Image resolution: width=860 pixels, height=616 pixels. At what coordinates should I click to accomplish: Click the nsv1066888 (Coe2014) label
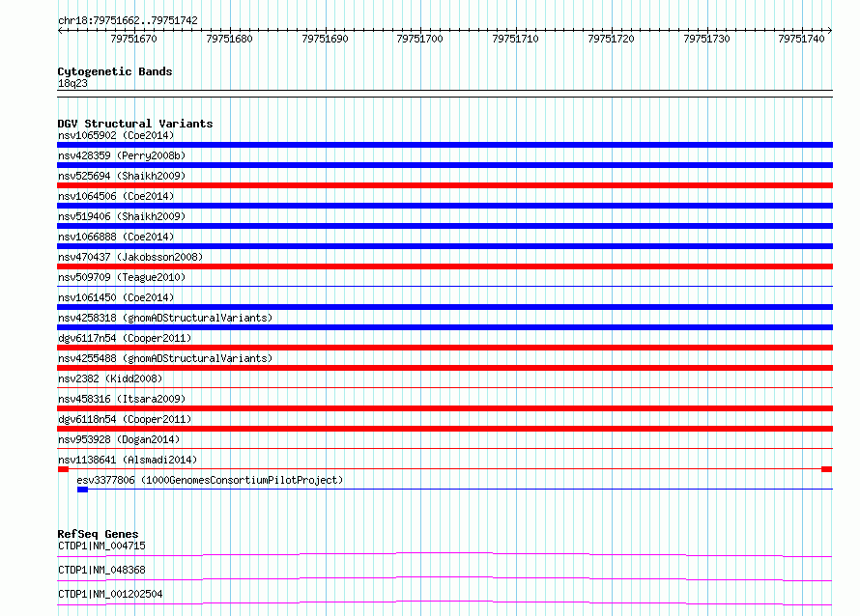(116, 237)
